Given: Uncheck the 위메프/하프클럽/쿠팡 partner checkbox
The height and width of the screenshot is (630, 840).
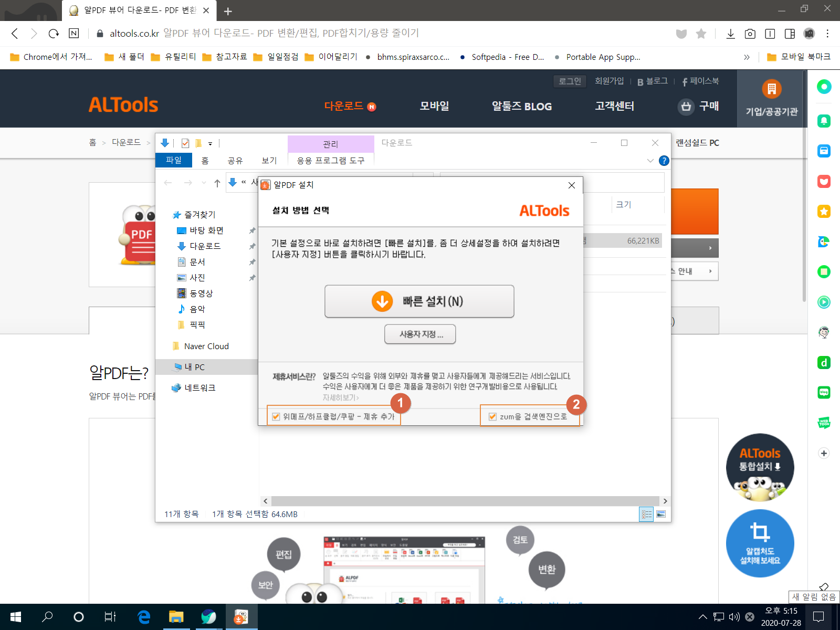Looking at the screenshot, I should pos(276,416).
